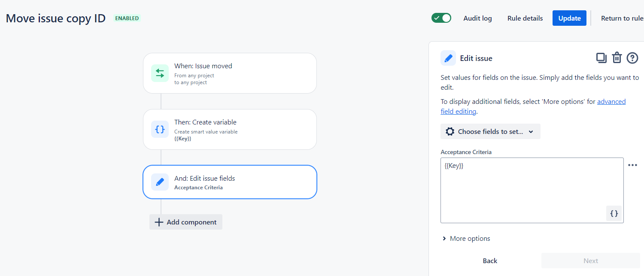Click the Create variable curly braces icon
The width and height of the screenshot is (644, 276).
(x=160, y=129)
